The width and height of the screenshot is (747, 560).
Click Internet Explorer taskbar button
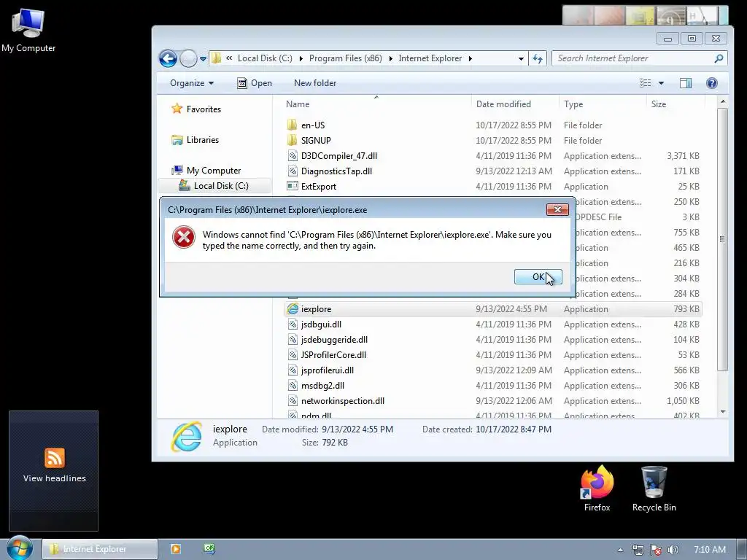click(99, 549)
